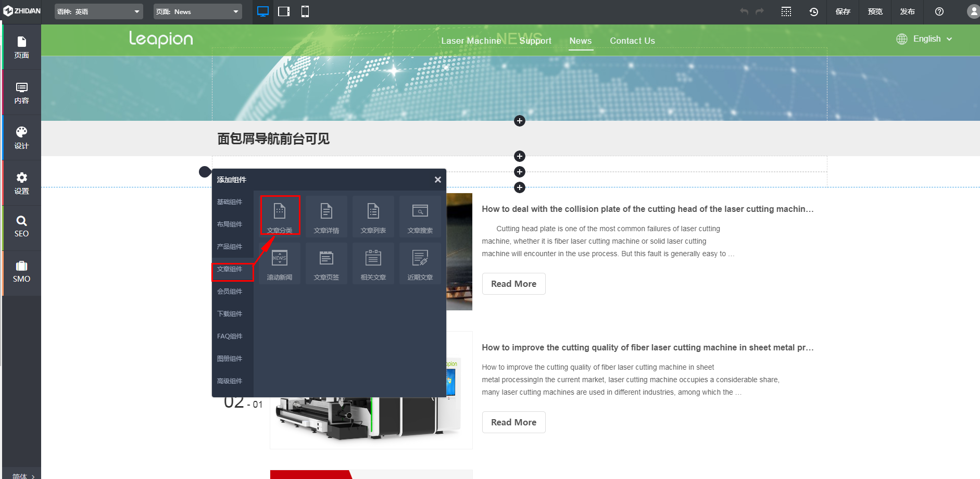The image size is (980, 479).
Task: Select News in the site navigation menu
Action: click(x=580, y=41)
